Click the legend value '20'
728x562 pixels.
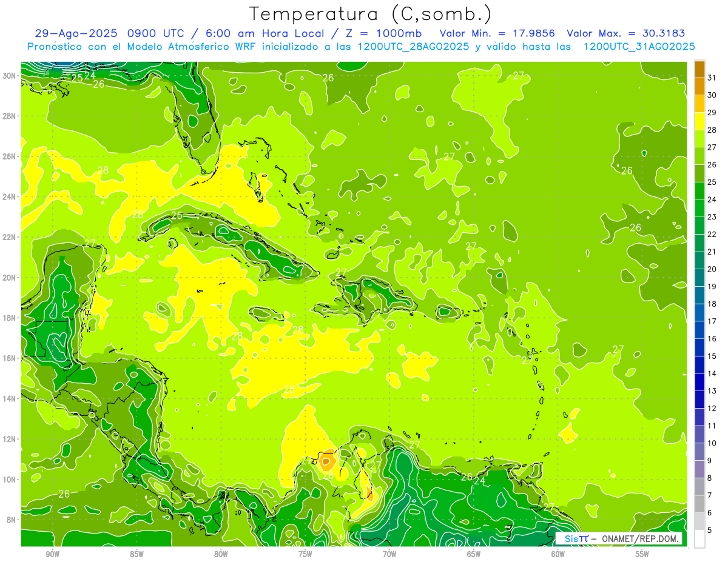point(712,269)
